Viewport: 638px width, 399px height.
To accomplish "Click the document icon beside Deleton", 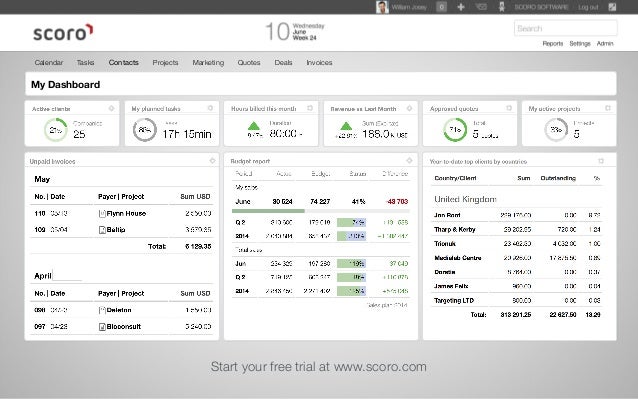I will pyautogui.click(x=102, y=310).
